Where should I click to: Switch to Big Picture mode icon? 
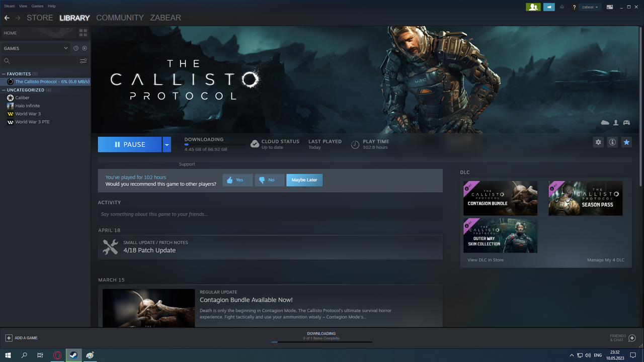point(609,7)
